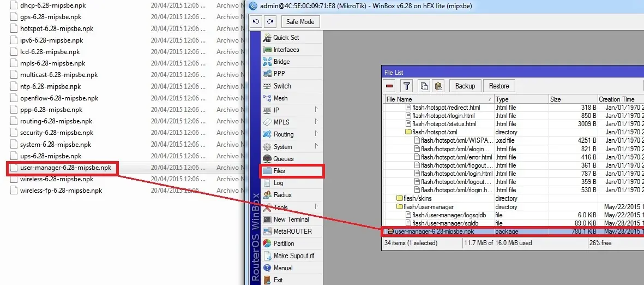The width and height of the screenshot is (644, 285).
Task: Open Quick Set in WinBox menu
Action: (x=286, y=38)
